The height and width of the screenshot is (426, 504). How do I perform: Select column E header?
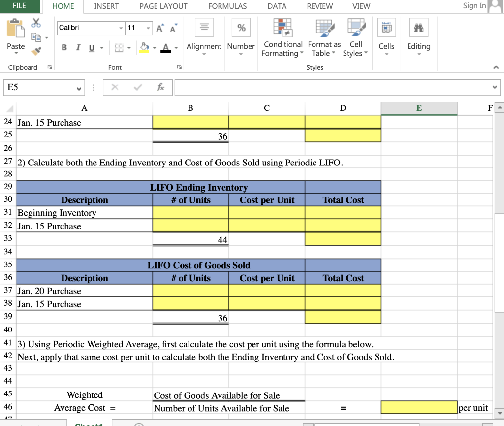pos(419,108)
